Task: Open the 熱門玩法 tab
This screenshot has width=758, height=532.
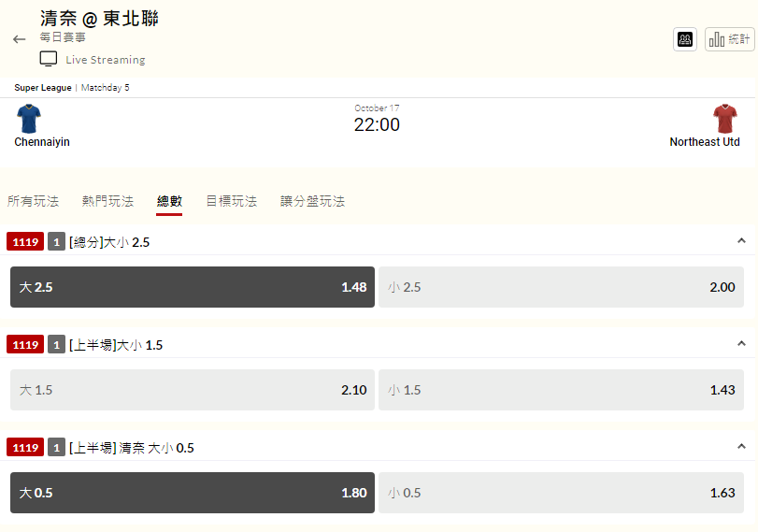Action: point(107,201)
